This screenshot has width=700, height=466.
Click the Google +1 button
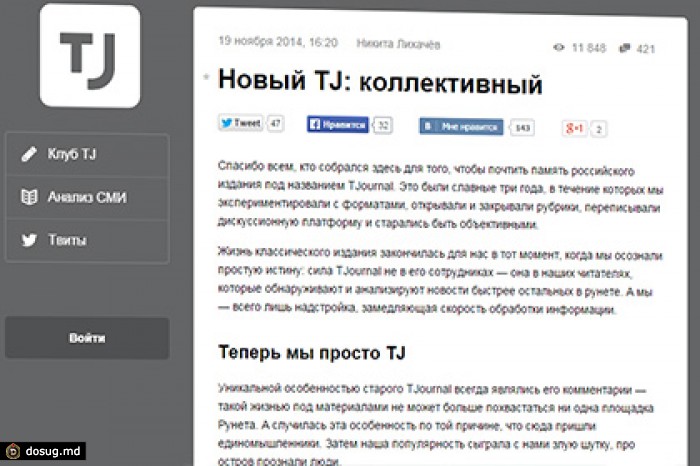point(575,129)
